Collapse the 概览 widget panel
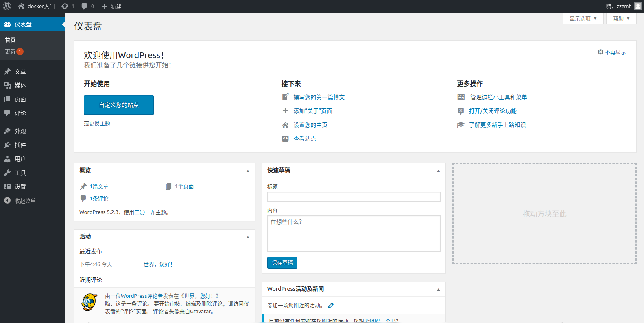The width and height of the screenshot is (644, 323). tap(248, 171)
